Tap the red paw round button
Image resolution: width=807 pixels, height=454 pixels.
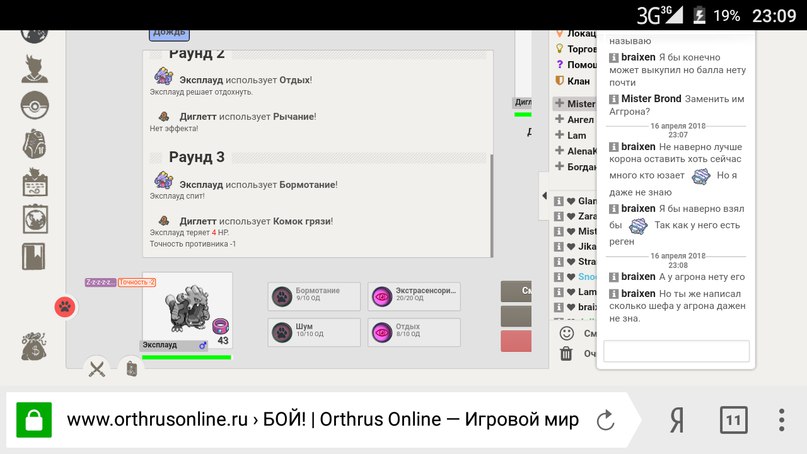(x=65, y=307)
